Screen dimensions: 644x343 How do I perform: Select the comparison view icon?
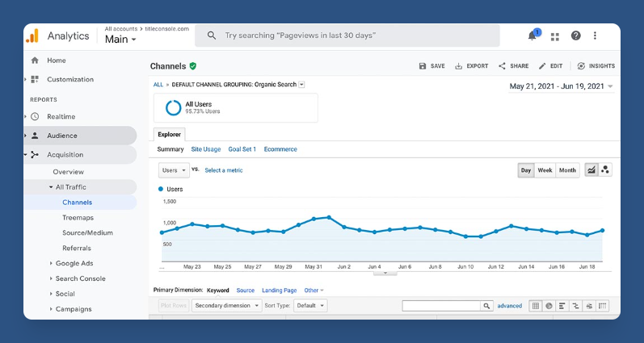point(576,306)
